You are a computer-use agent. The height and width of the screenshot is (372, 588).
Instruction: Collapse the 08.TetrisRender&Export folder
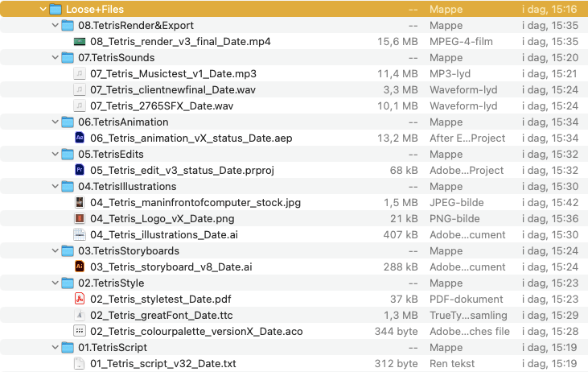click(55, 25)
